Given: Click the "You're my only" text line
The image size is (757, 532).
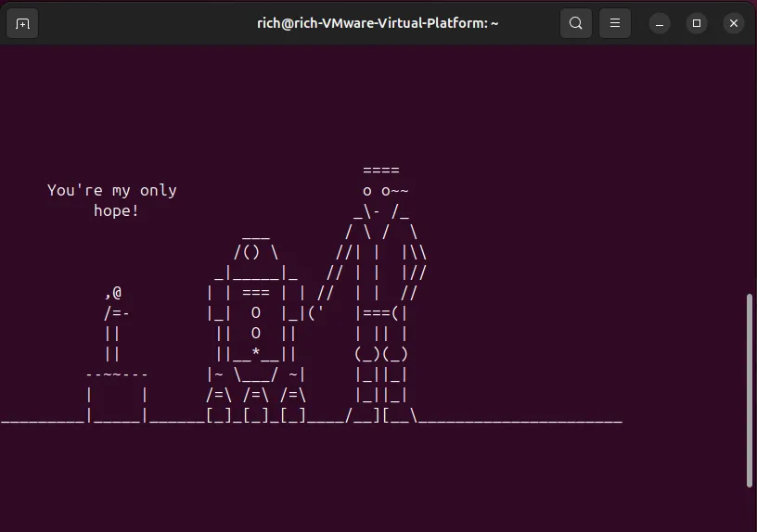Looking at the screenshot, I should [112, 190].
